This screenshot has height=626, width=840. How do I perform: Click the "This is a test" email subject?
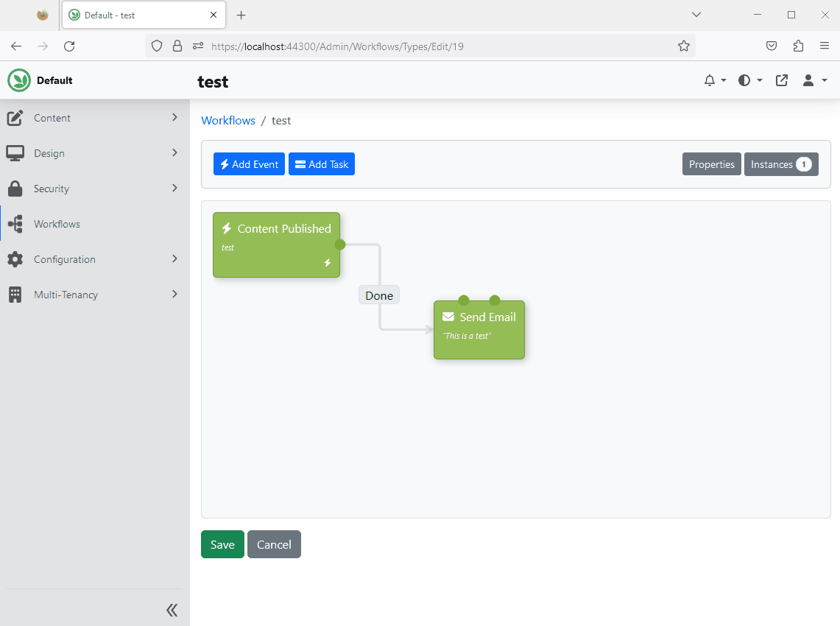[467, 336]
